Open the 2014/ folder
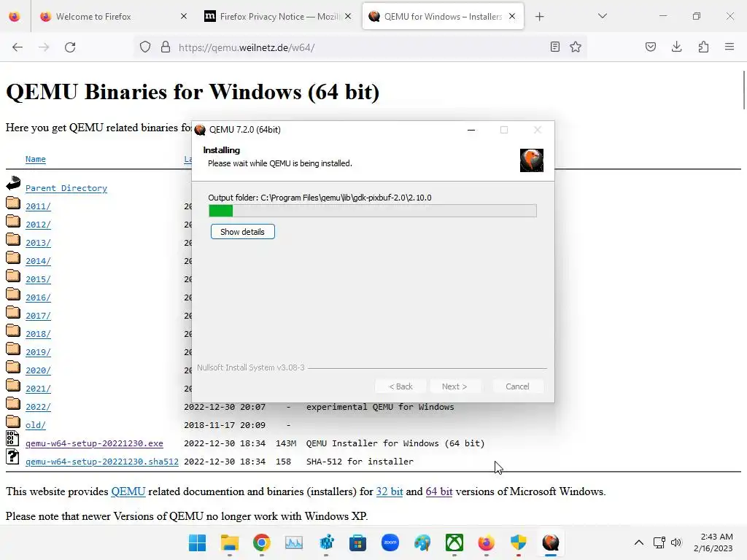Image resolution: width=747 pixels, height=560 pixels. pyautogui.click(x=38, y=261)
